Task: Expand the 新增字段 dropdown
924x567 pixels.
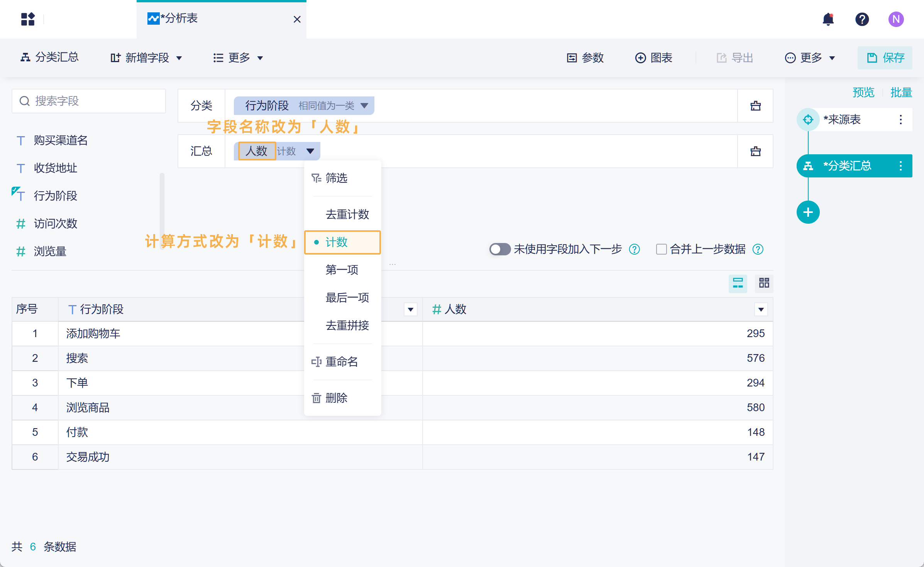Action: point(147,58)
